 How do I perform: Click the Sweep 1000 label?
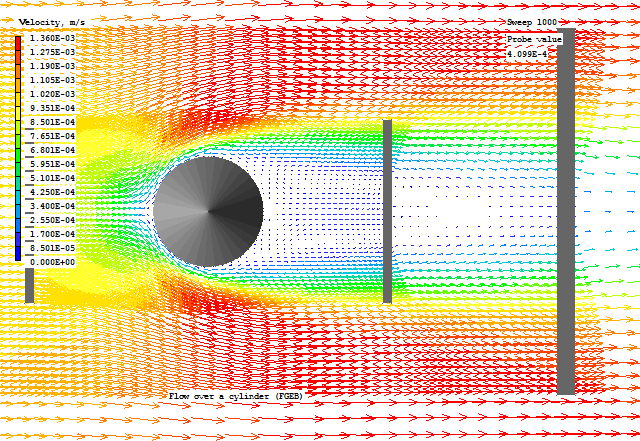click(532, 22)
